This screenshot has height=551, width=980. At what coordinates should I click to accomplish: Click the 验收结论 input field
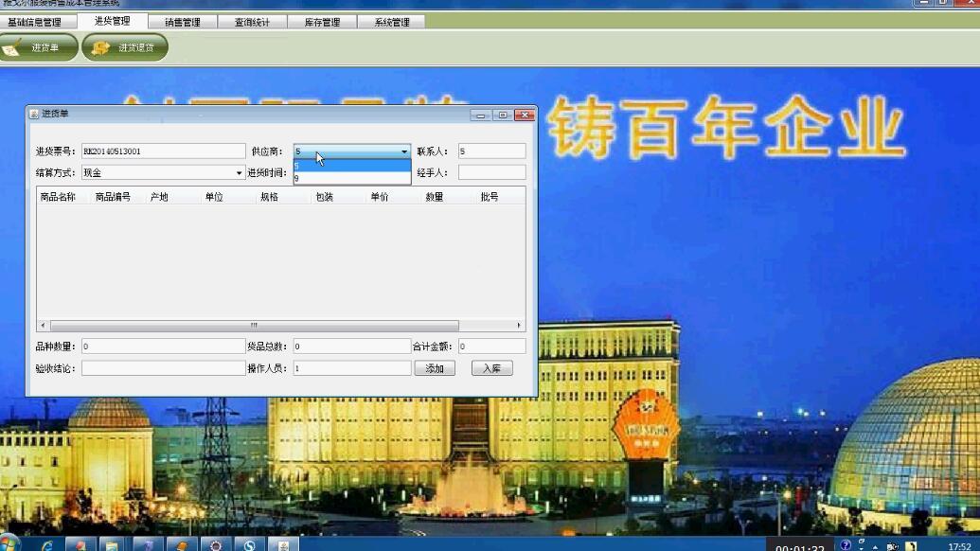(x=163, y=368)
